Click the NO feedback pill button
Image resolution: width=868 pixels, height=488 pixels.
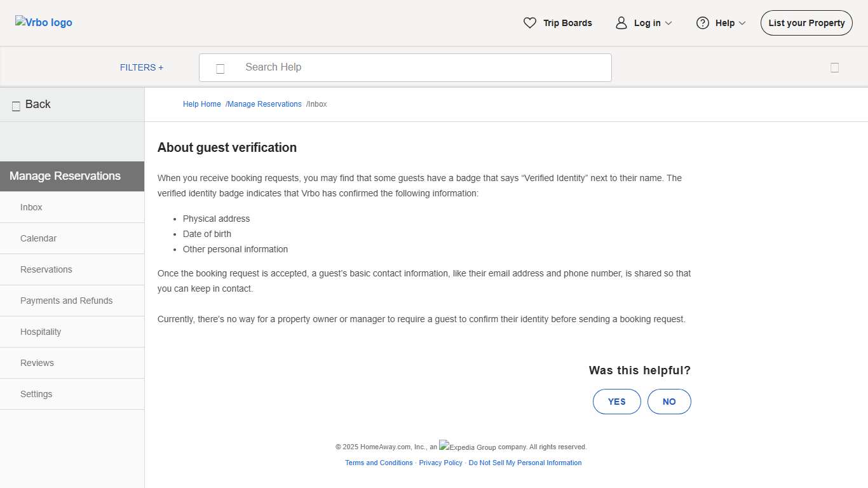tap(669, 402)
